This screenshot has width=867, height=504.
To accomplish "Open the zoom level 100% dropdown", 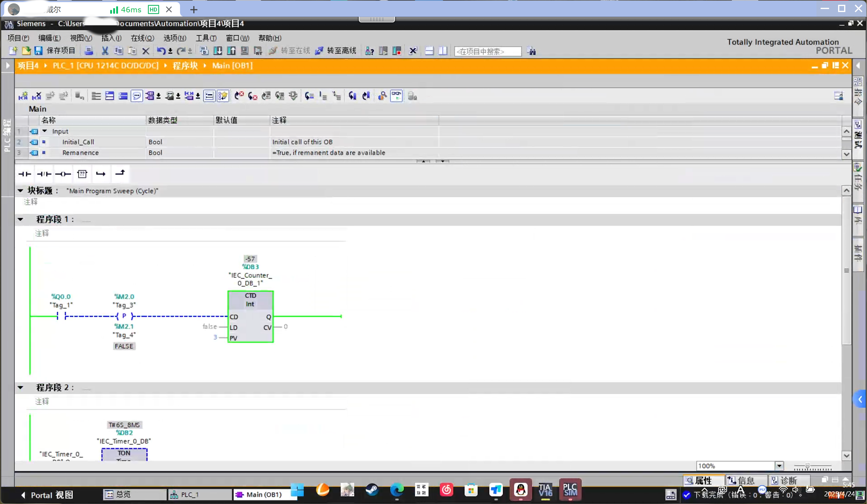I will point(779,466).
